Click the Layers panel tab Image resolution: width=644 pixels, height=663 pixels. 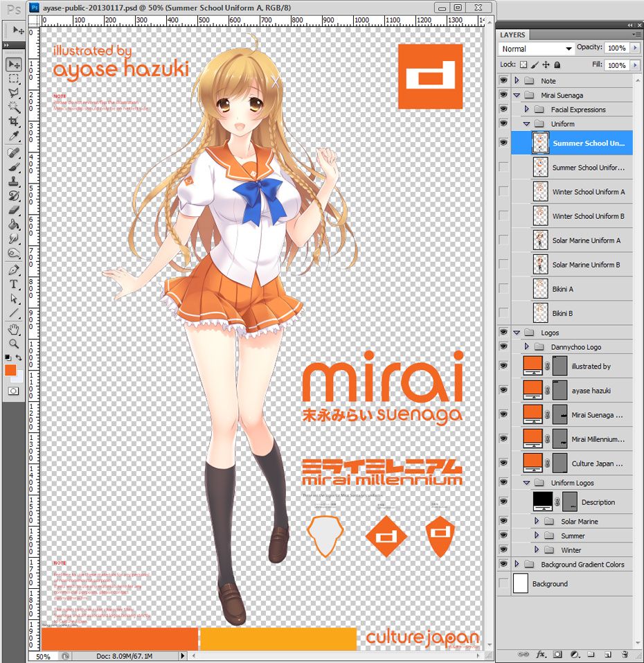tap(513, 35)
